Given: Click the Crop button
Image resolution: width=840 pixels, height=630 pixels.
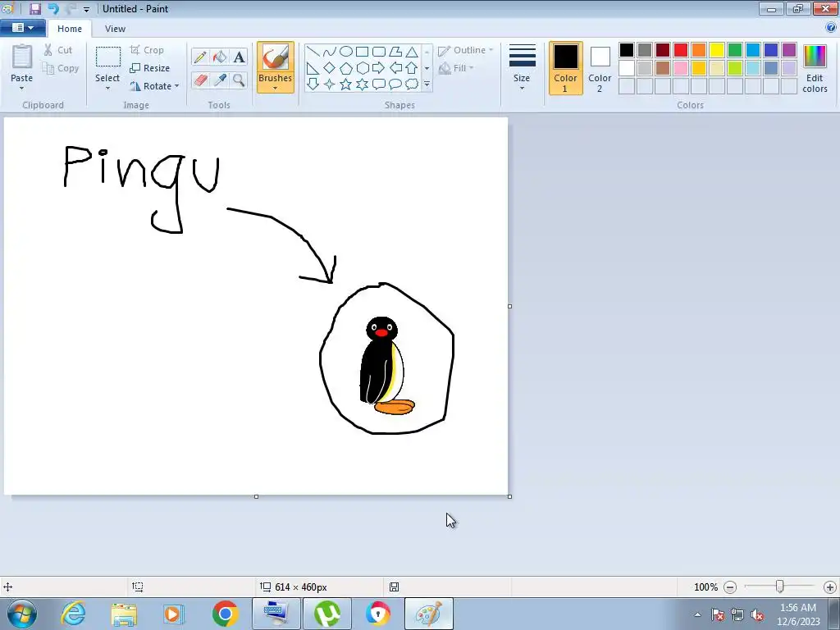Looking at the screenshot, I should (147, 50).
